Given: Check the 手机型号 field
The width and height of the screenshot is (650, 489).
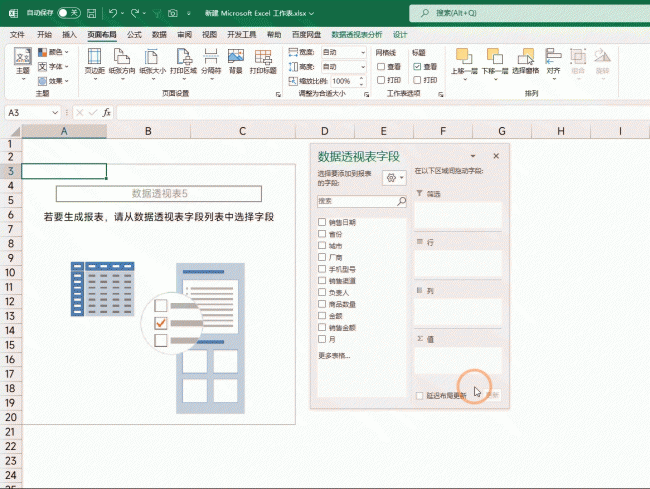Looking at the screenshot, I should click(322, 269).
